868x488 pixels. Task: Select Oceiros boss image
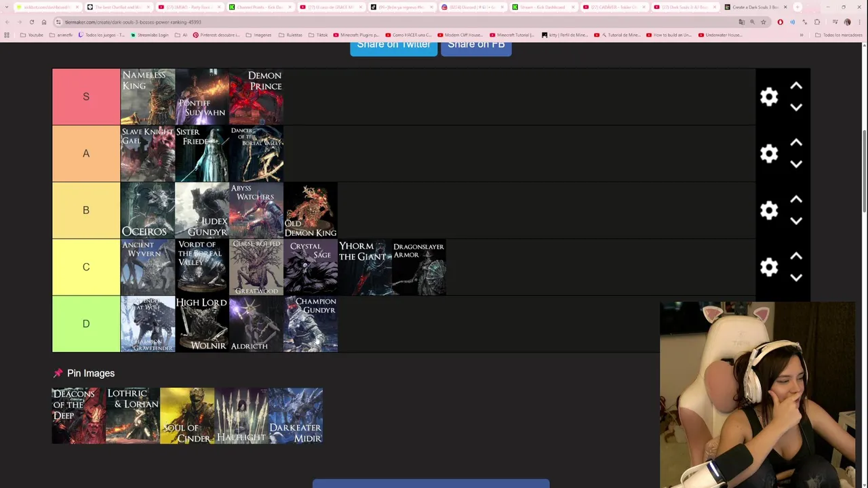coord(148,210)
